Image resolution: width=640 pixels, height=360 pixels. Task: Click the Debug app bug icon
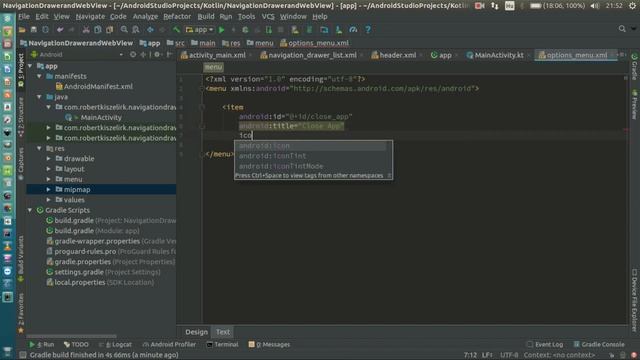click(245, 30)
